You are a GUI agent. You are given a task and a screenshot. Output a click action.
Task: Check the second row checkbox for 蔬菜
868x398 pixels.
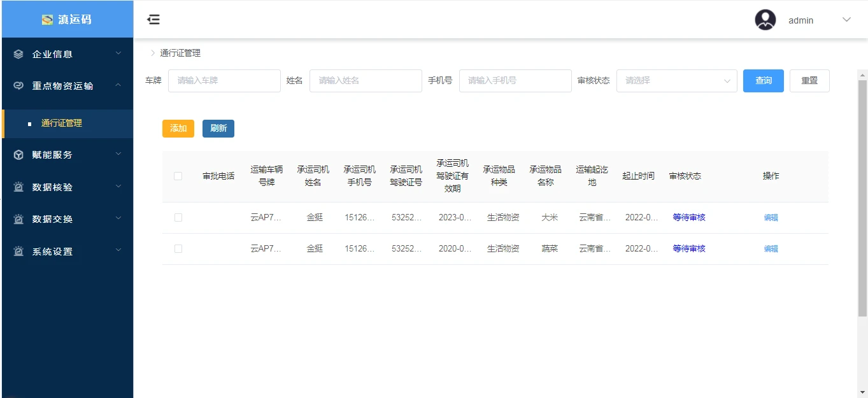178,249
